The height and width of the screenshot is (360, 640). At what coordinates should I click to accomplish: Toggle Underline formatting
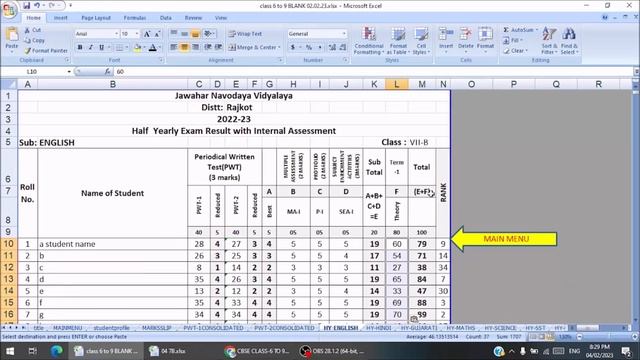point(101,48)
